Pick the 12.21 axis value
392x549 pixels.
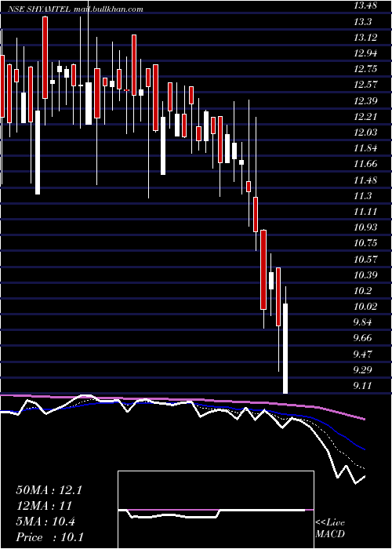point(365,117)
